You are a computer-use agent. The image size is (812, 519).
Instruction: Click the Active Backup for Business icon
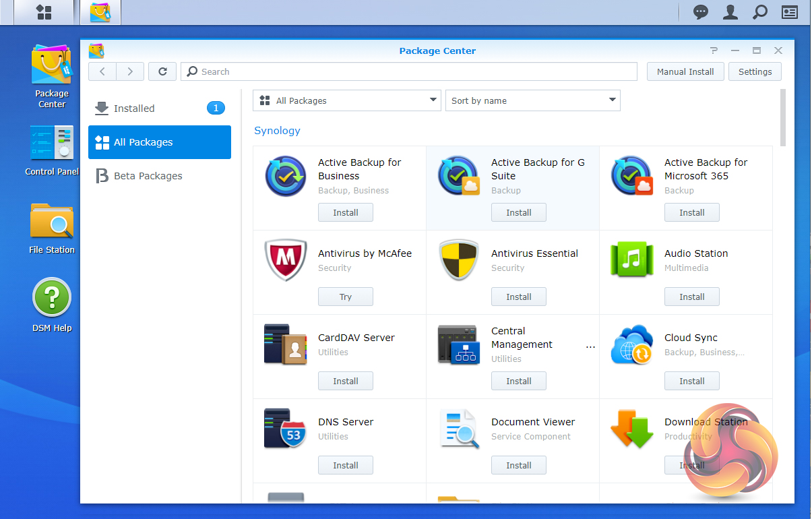click(x=286, y=176)
